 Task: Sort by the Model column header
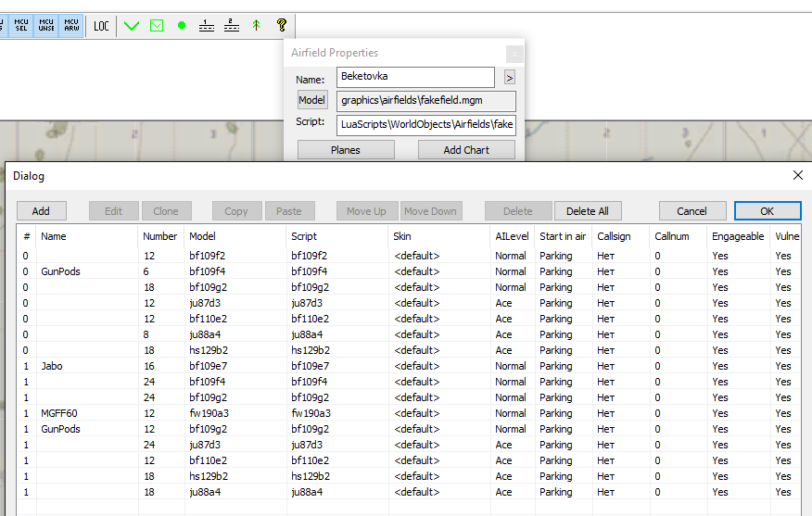pos(235,236)
